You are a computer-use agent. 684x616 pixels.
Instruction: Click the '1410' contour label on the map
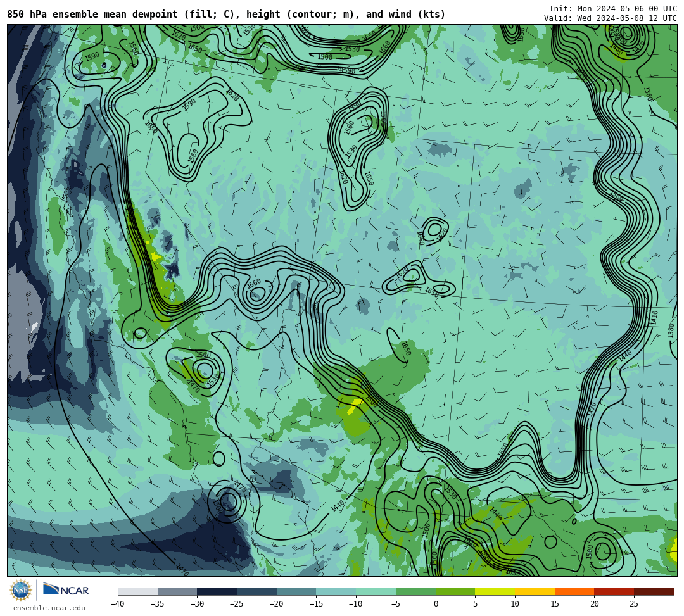click(x=654, y=317)
